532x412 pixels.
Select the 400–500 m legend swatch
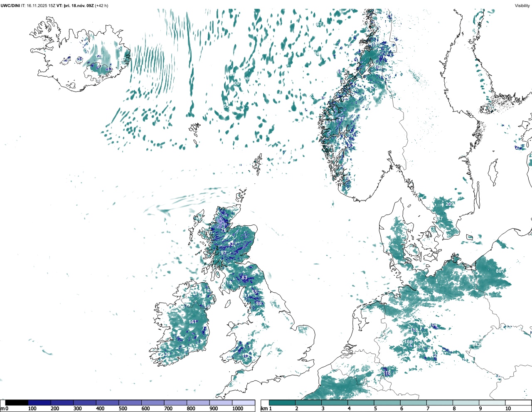[x=108, y=402]
